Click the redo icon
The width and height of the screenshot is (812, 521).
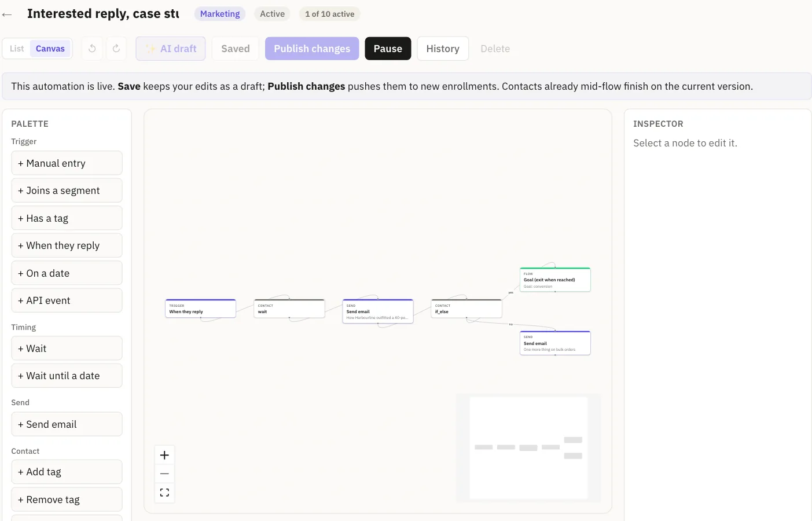point(116,49)
